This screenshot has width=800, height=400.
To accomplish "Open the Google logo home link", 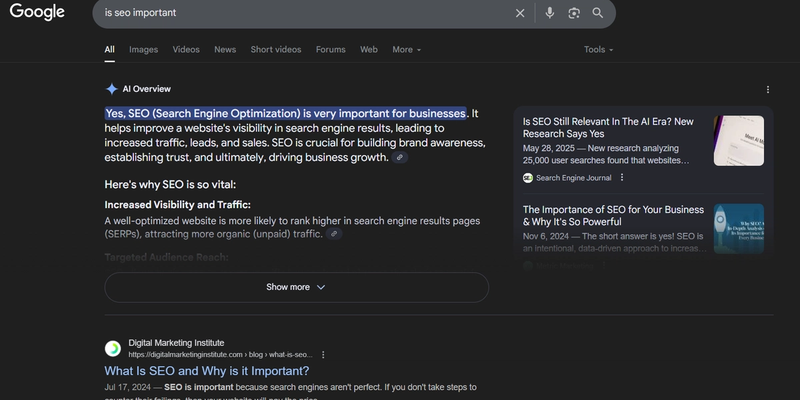I will point(37,12).
